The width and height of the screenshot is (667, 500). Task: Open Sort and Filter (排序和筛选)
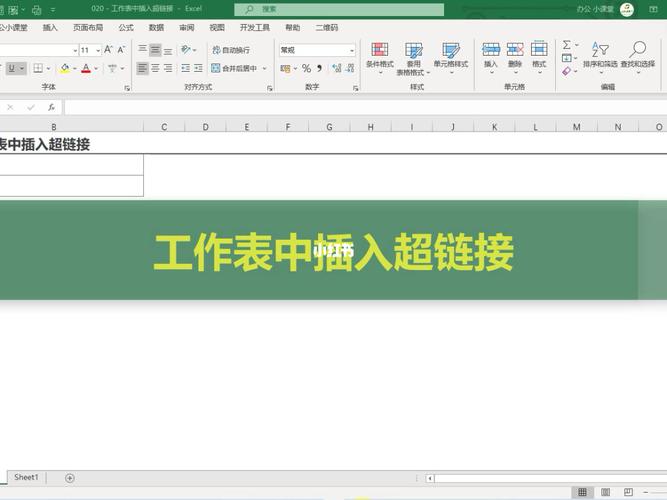600,56
